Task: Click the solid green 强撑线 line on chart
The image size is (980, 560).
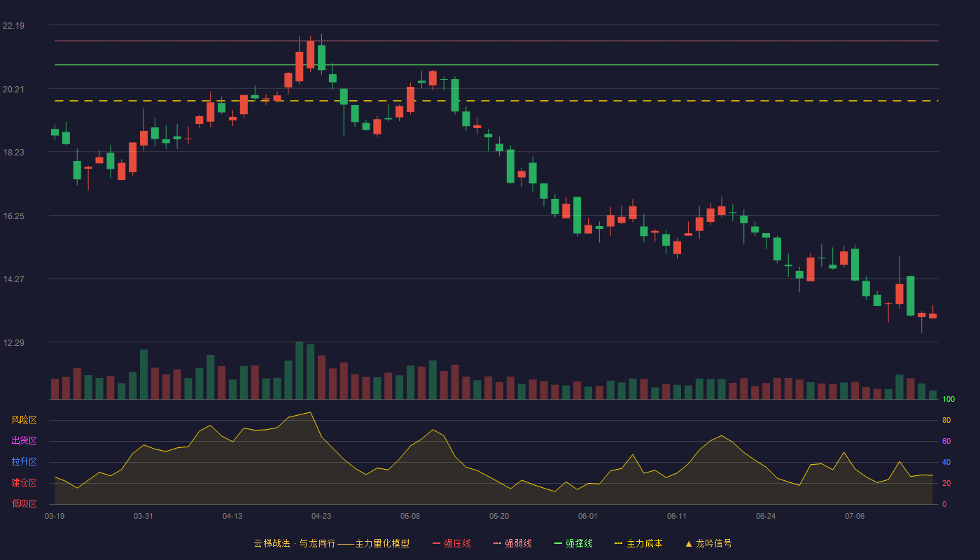Action: pos(496,64)
